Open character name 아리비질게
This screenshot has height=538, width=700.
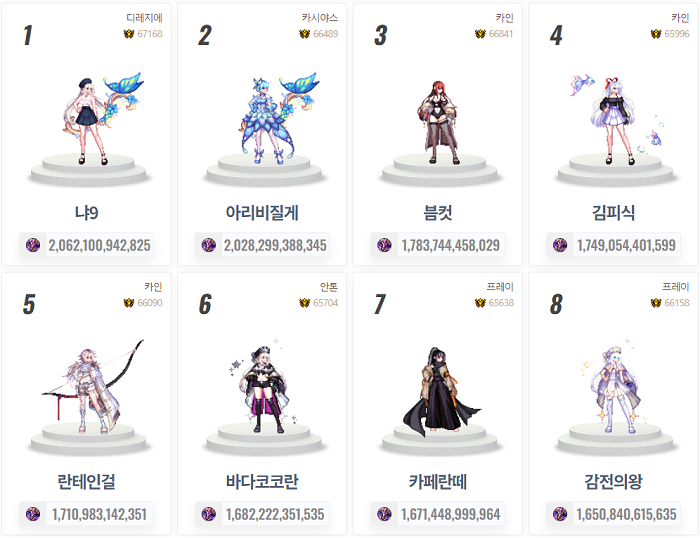(262, 212)
